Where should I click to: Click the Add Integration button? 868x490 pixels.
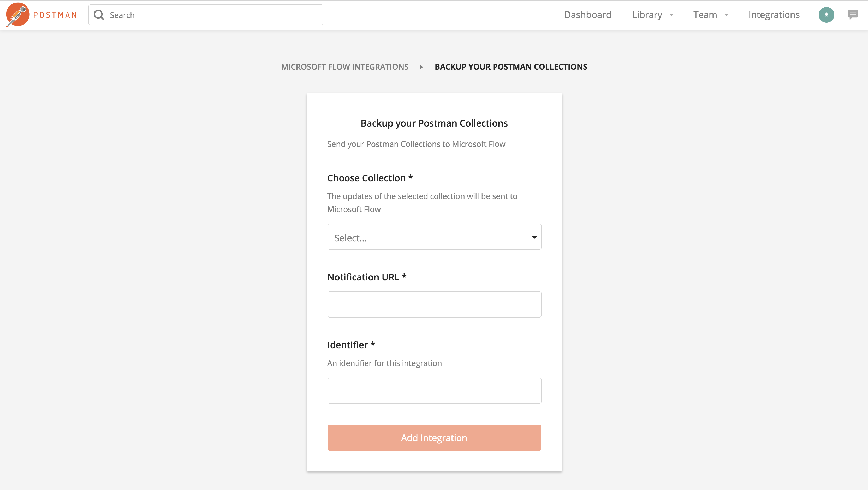[x=434, y=438]
